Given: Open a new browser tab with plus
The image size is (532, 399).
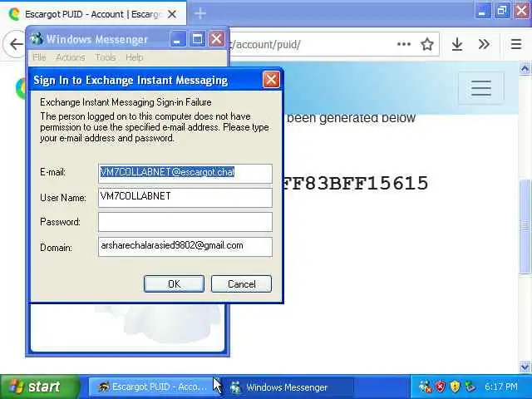Looking at the screenshot, I should pyautogui.click(x=200, y=13).
